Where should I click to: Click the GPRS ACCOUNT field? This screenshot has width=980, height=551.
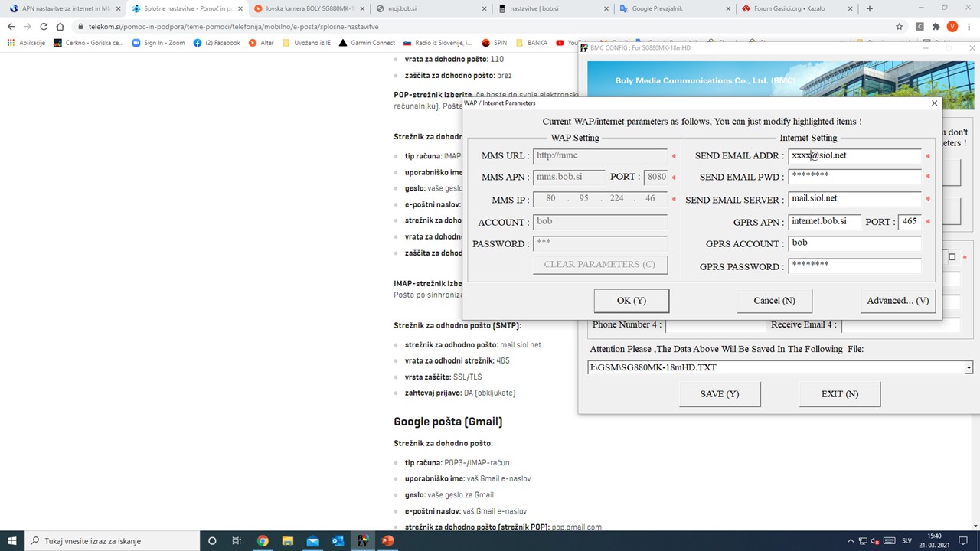pyautogui.click(x=854, y=243)
